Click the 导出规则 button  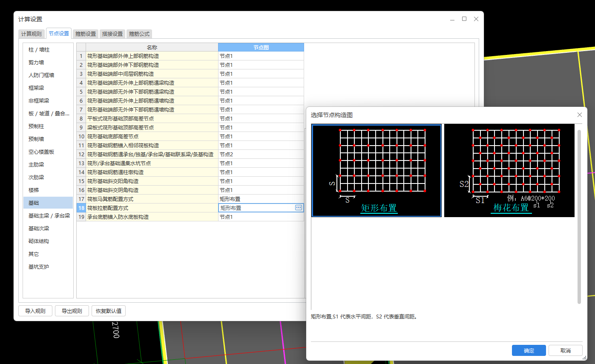pyautogui.click(x=72, y=311)
